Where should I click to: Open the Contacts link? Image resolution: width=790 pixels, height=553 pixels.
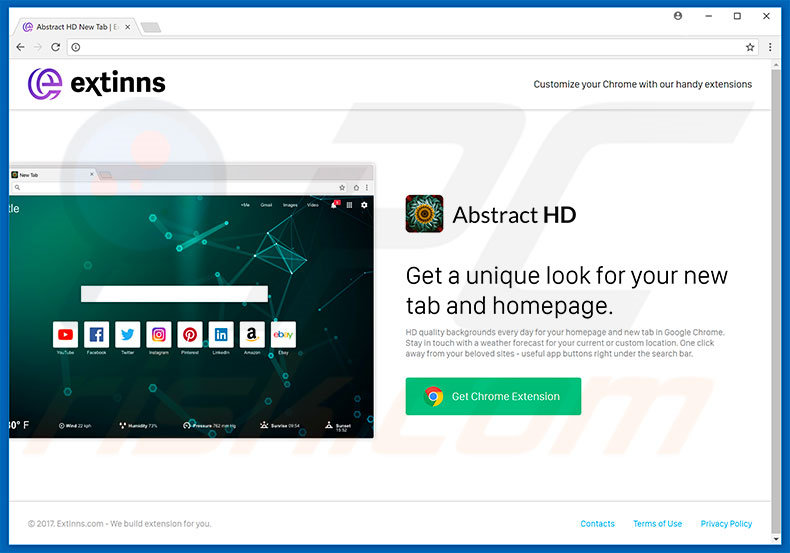598,524
